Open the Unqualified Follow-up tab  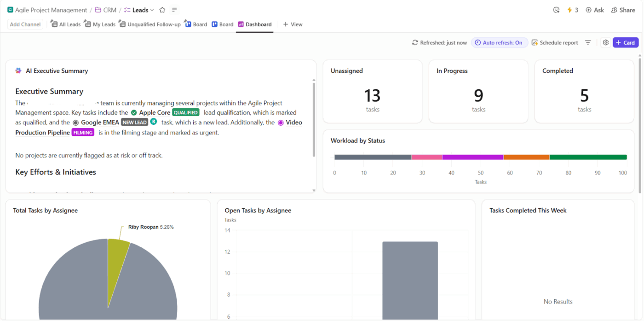pos(150,24)
